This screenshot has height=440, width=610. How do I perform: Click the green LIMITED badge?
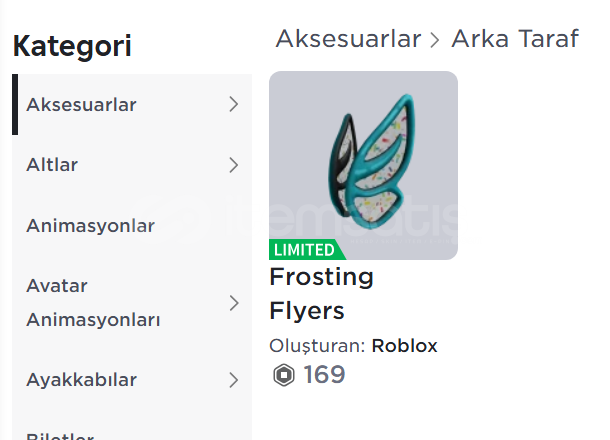coord(307,249)
